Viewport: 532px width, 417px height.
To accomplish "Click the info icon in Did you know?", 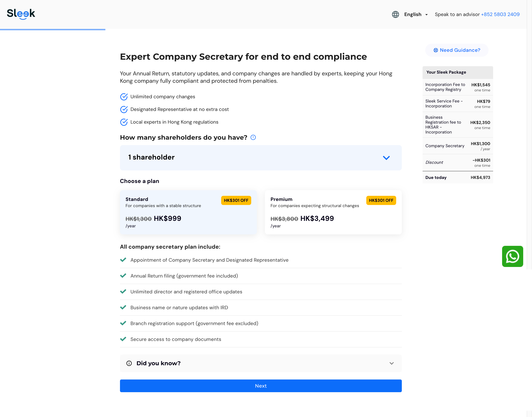I will pos(129,363).
